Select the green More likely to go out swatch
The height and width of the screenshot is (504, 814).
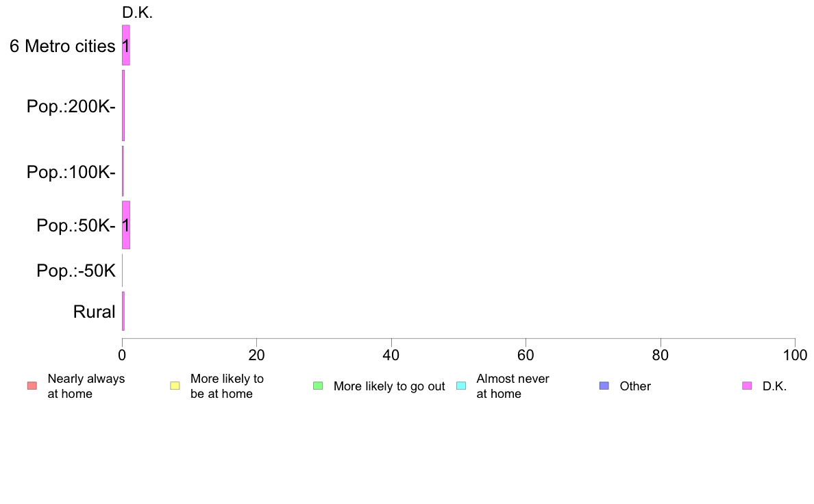pos(318,386)
